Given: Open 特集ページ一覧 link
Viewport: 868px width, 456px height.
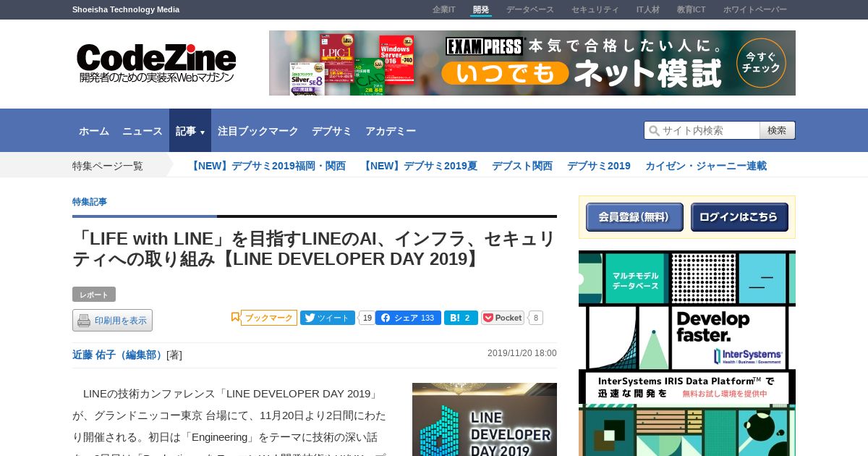Looking at the screenshot, I should pos(108,166).
